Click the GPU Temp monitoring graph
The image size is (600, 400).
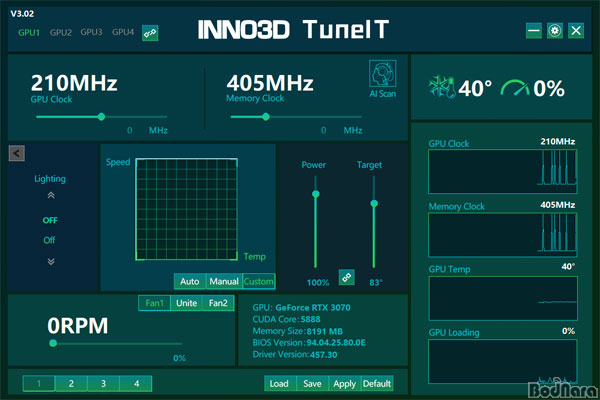[503, 299]
